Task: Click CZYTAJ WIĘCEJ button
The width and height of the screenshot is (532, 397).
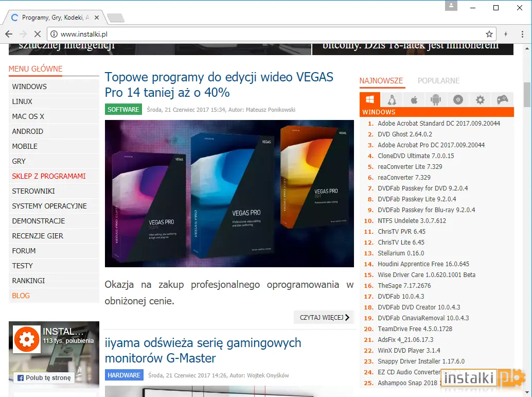Action: pyautogui.click(x=324, y=318)
